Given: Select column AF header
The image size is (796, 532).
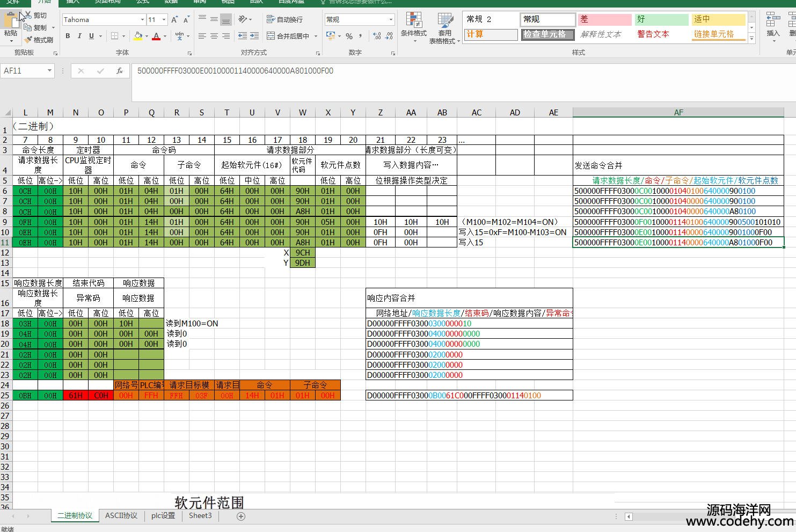Looking at the screenshot, I should (x=678, y=112).
